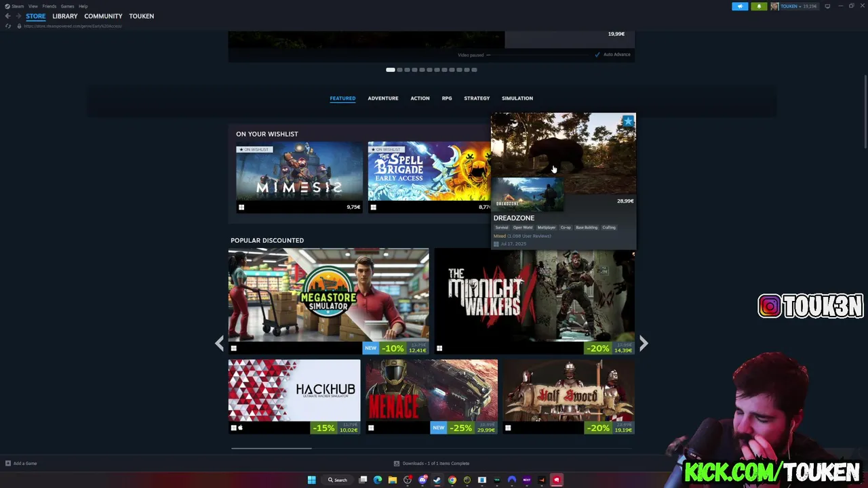Open the Friends menu
Viewport: 868px width, 488px height.
(x=49, y=6)
